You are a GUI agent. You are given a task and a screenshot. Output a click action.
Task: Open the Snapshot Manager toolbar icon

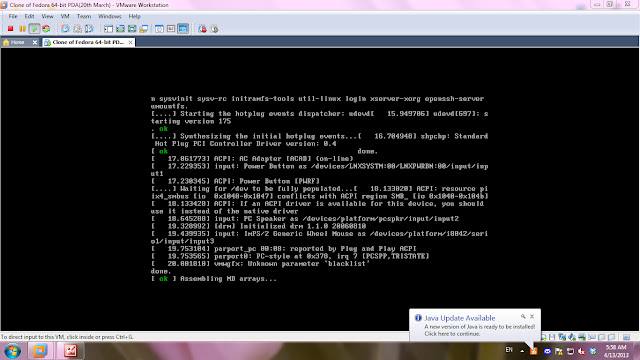tap(89, 29)
